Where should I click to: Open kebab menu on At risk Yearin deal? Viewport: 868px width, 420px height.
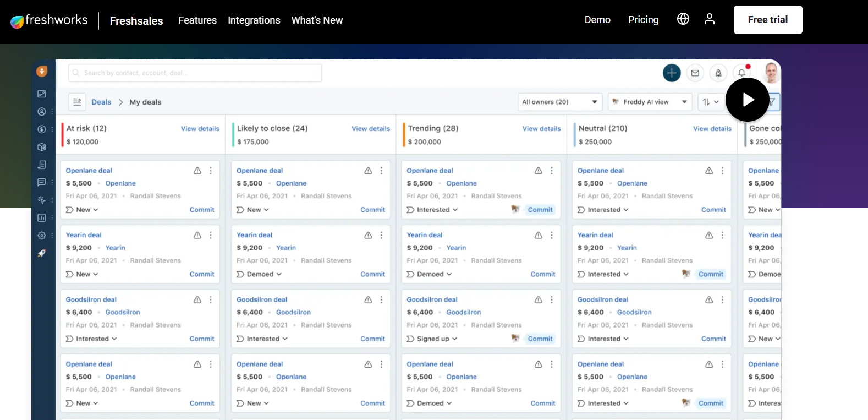pyautogui.click(x=211, y=235)
